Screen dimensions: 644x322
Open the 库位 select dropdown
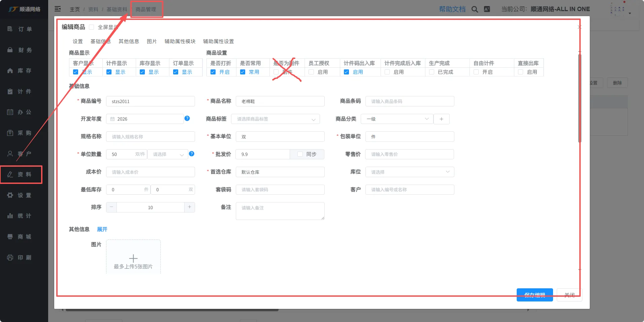point(410,172)
